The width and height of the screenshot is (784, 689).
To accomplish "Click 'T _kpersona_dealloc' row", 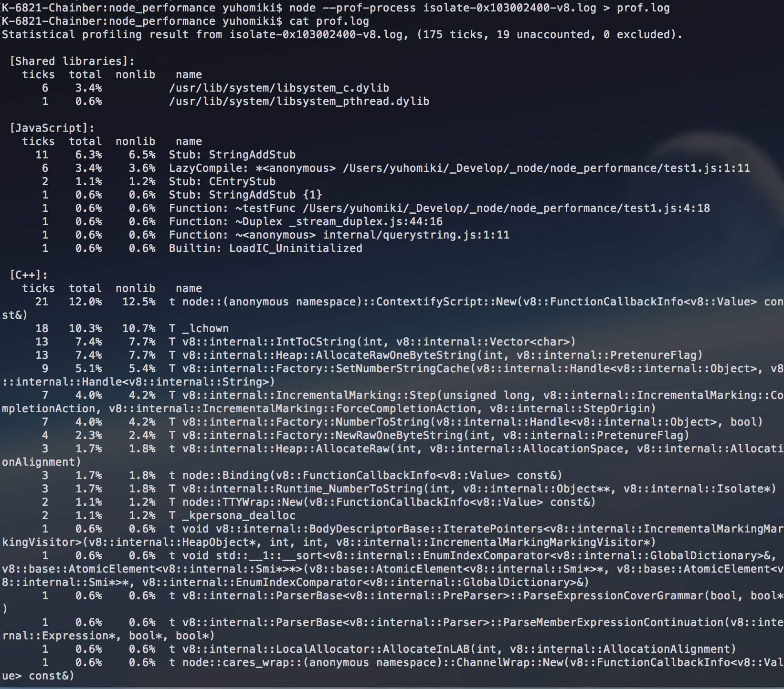I will (x=169, y=516).
